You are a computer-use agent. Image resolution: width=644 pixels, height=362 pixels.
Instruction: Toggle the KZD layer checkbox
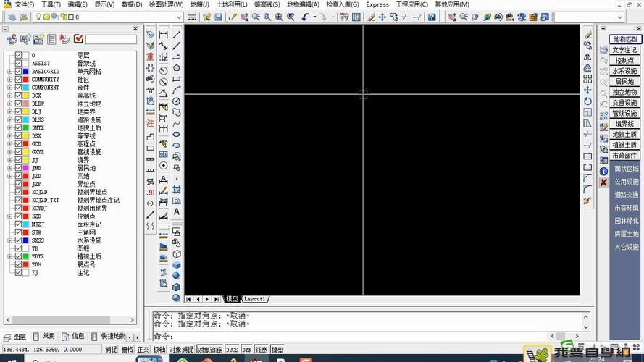point(18,216)
